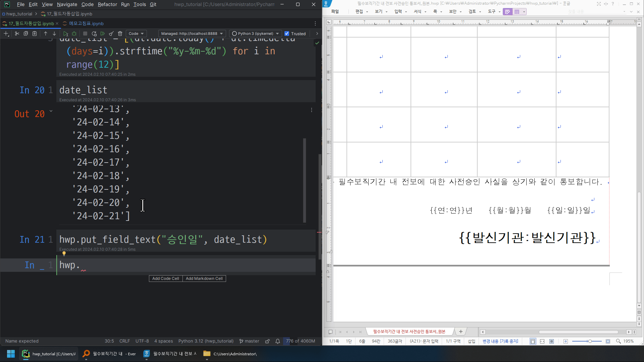This screenshot has width=644, height=362.
Task: Open Python 3 ipykernel dropdown
Action: (x=255, y=34)
